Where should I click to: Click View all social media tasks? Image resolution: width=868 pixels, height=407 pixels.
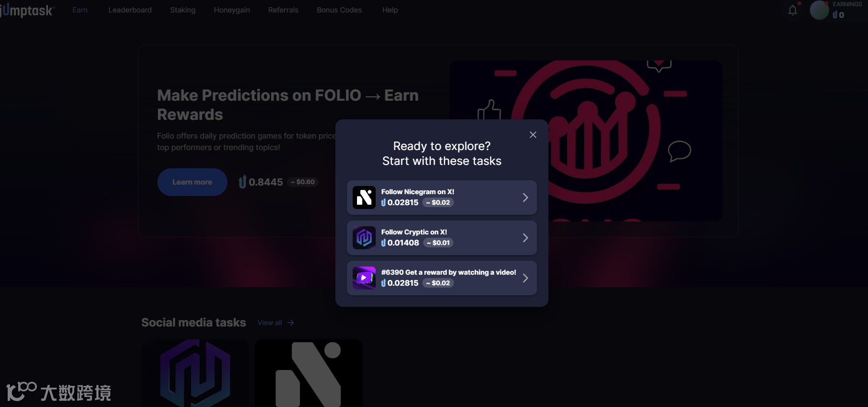click(275, 323)
